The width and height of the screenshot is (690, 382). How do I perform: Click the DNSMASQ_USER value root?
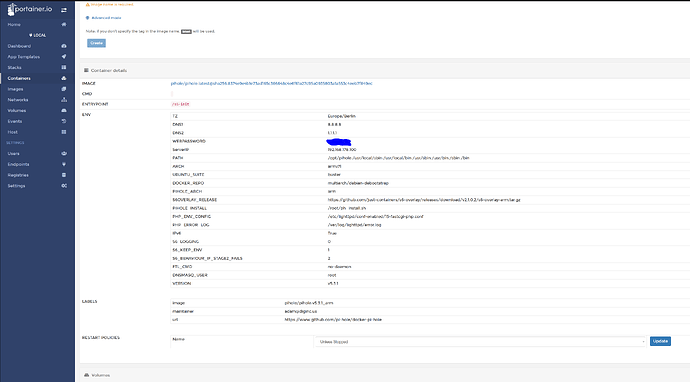[332, 275]
